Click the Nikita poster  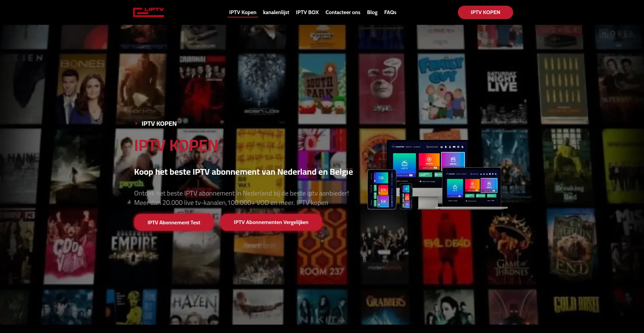click(322, 307)
